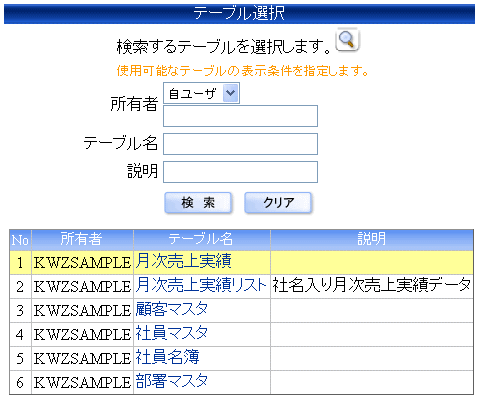Click the テーブル名 column header
Image resolution: width=482 pixels, height=402 pixels.
pyautogui.click(x=202, y=240)
